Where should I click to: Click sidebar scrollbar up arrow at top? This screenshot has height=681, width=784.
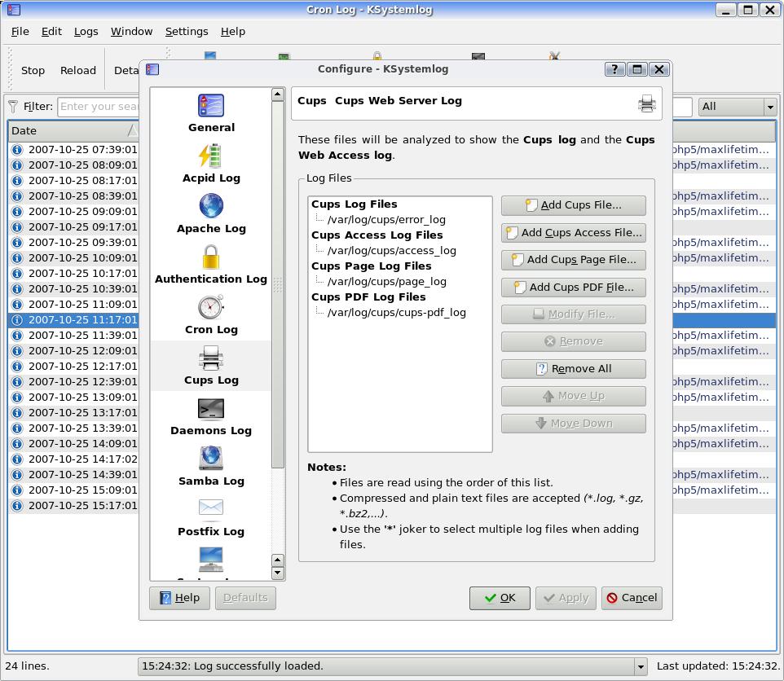click(x=278, y=94)
